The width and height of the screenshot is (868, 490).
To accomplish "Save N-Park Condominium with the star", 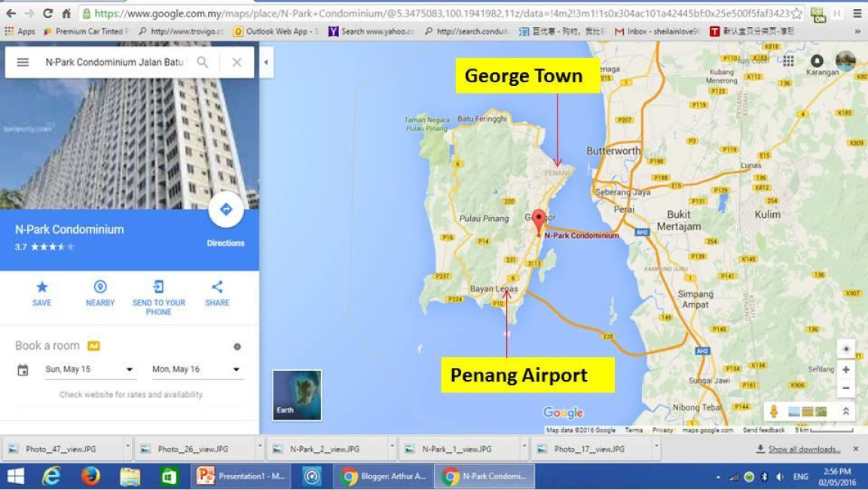I will click(41, 293).
